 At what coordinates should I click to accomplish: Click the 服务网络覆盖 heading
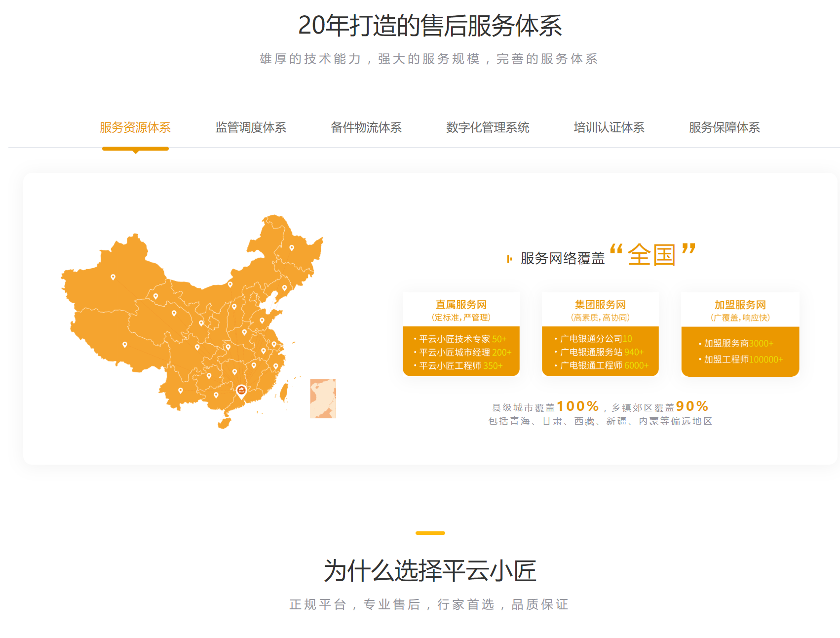click(563, 258)
